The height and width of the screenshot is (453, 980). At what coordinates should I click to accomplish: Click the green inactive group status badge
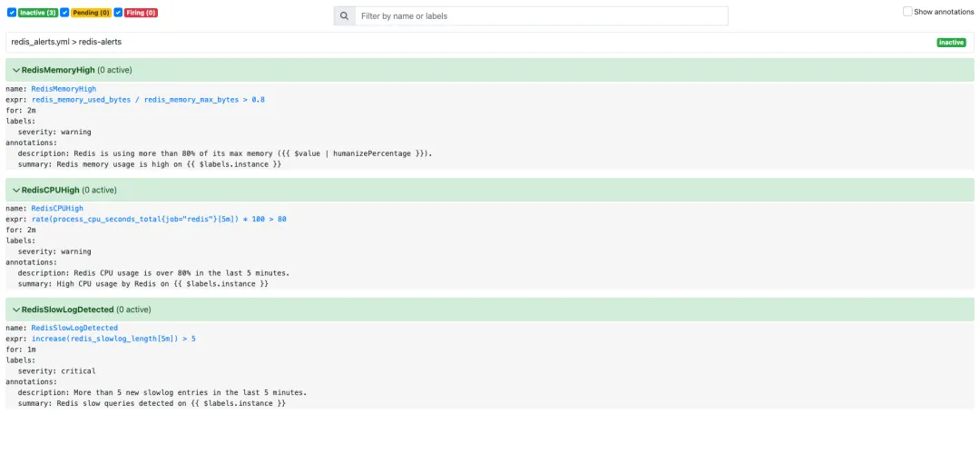point(951,43)
